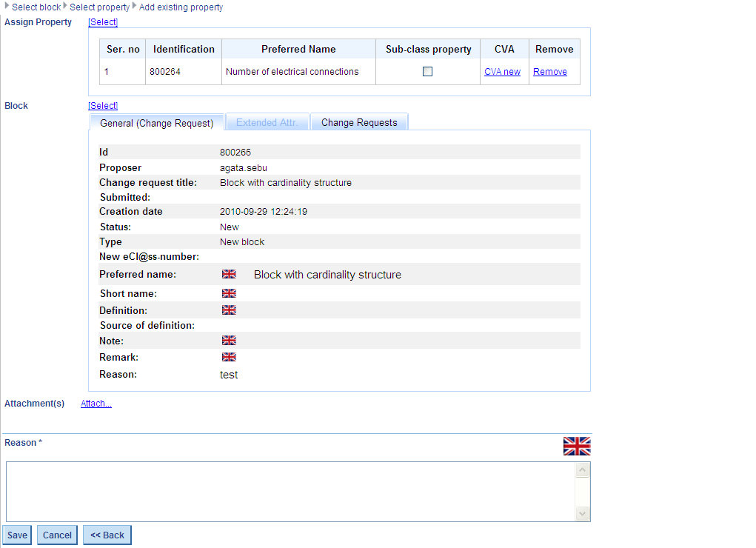Click Select link next to Assign Property

point(103,22)
